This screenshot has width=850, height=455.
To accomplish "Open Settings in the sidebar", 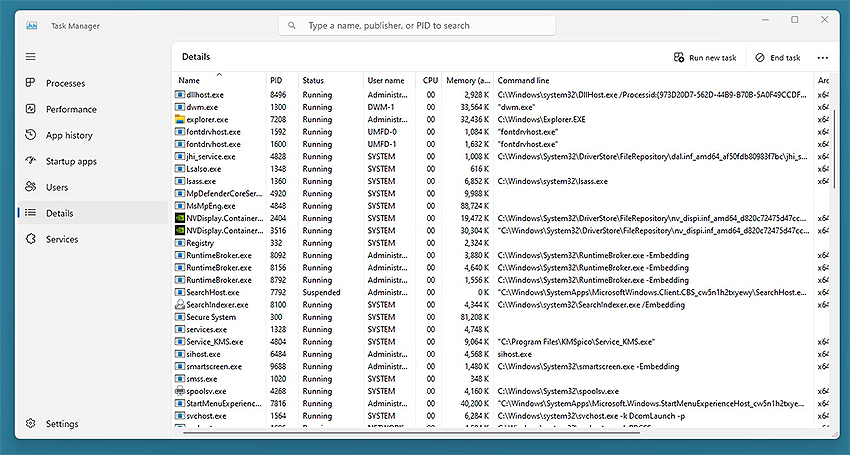I will [93, 424].
